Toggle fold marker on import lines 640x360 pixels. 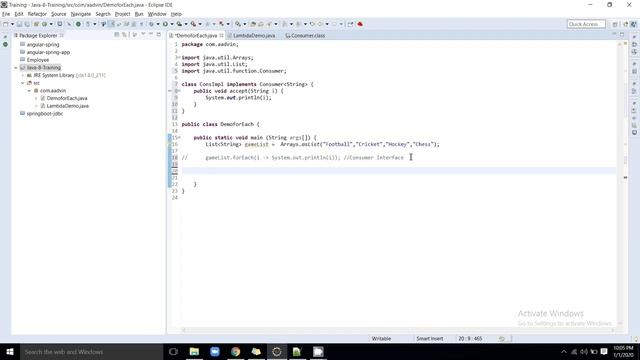point(179,58)
